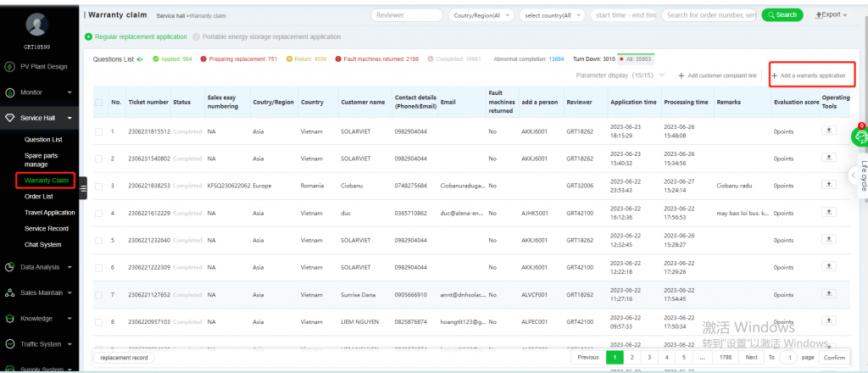Image resolution: width=868 pixels, height=373 pixels.
Task: Select Regular replacement application radio
Action: click(88, 37)
